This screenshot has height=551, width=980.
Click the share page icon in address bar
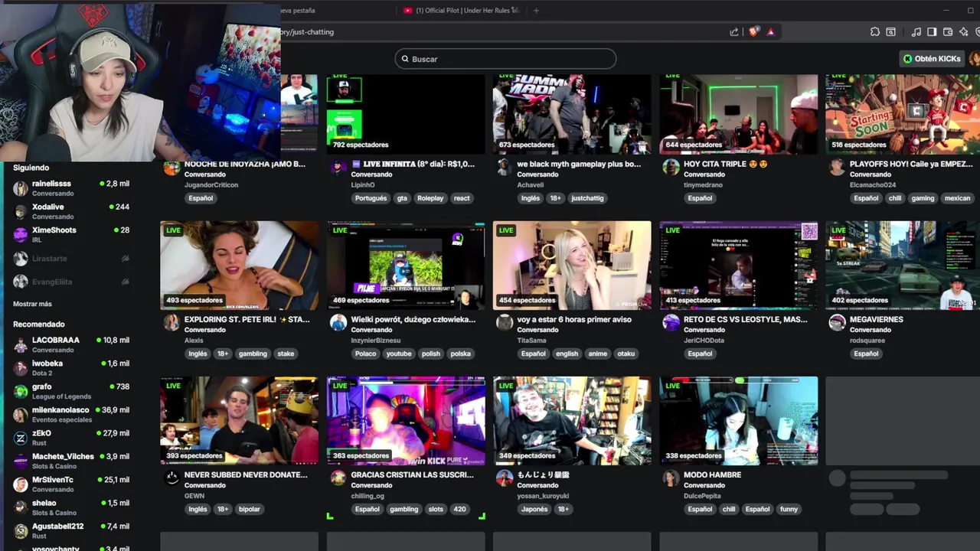(734, 32)
